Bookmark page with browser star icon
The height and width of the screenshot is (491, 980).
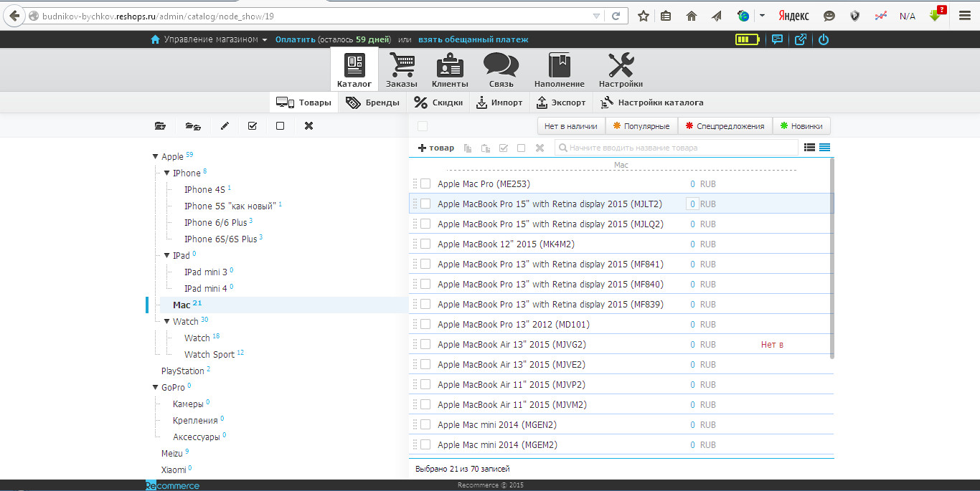[644, 16]
